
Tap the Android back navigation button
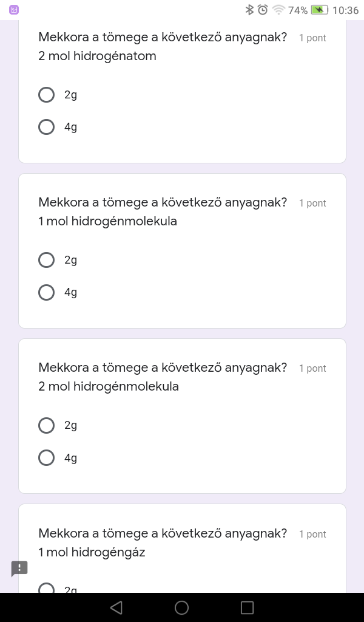tap(116, 607)
